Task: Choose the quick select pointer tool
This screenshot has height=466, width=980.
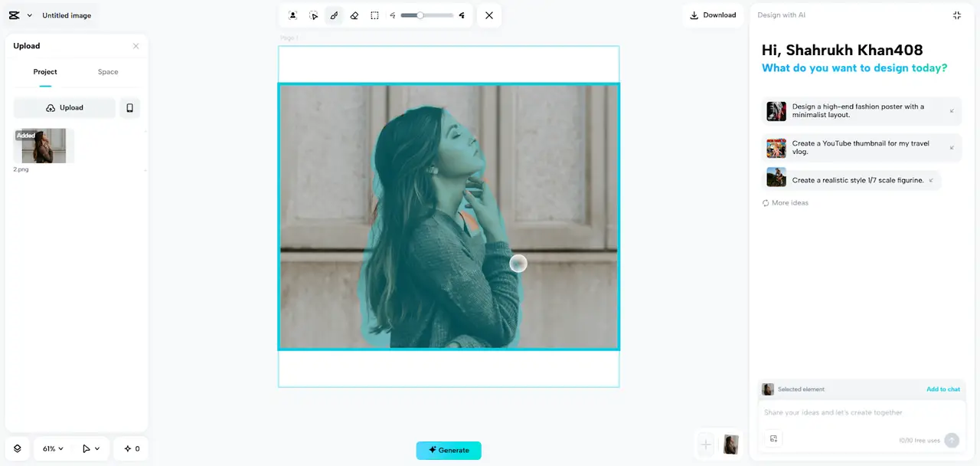Action: (x=314, y=15)
